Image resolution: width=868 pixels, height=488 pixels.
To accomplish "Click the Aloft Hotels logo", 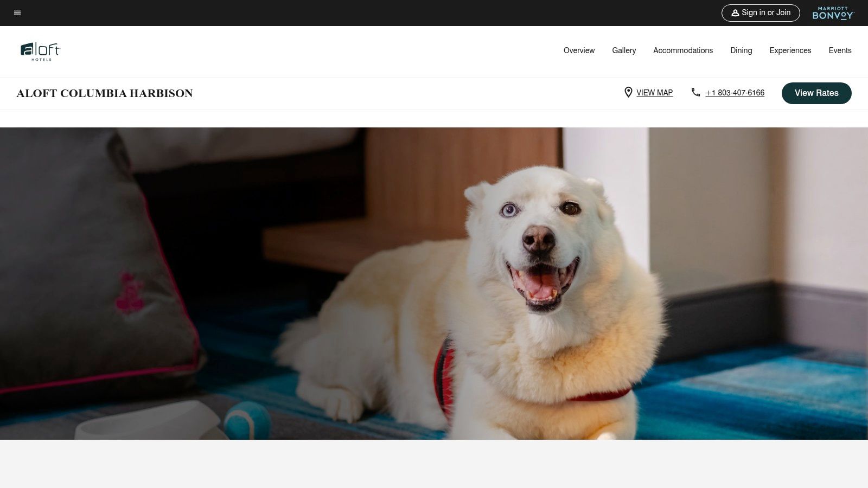I will (41, 52).
